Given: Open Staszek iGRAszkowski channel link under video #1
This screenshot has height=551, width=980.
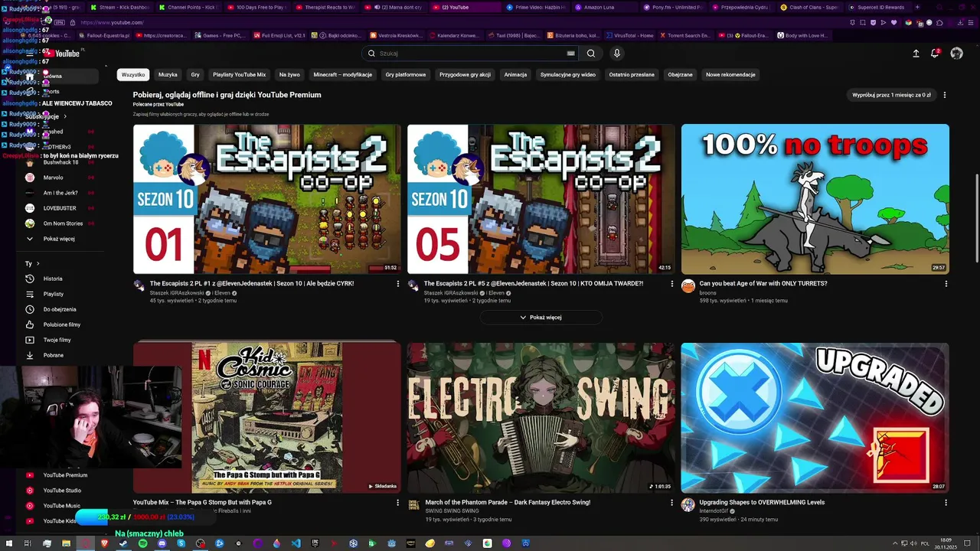Looking at the screenshot, I should coord(177,293).
